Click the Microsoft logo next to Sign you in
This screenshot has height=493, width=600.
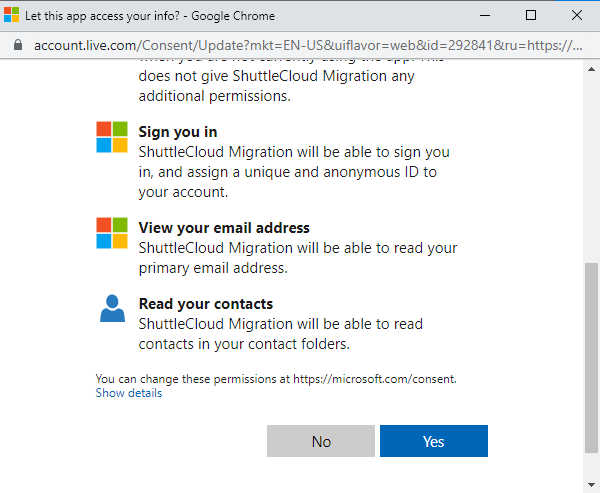click(x=112, y=137)
